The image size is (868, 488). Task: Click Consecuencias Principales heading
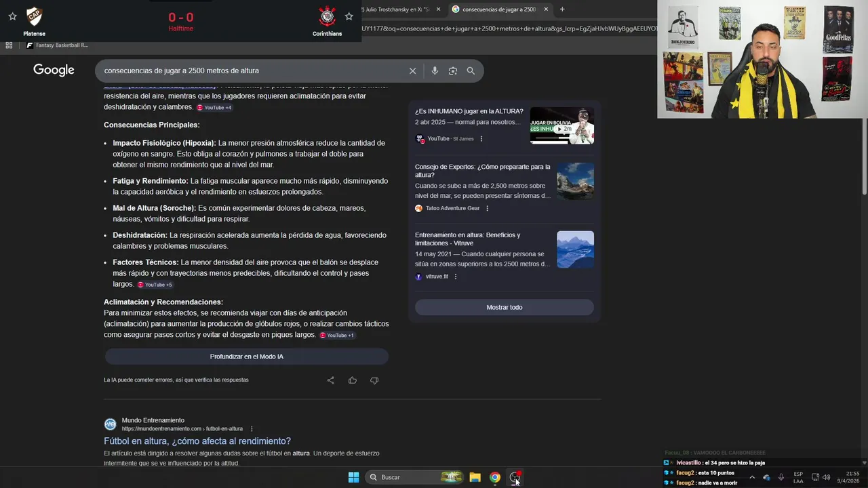(152, 125)
